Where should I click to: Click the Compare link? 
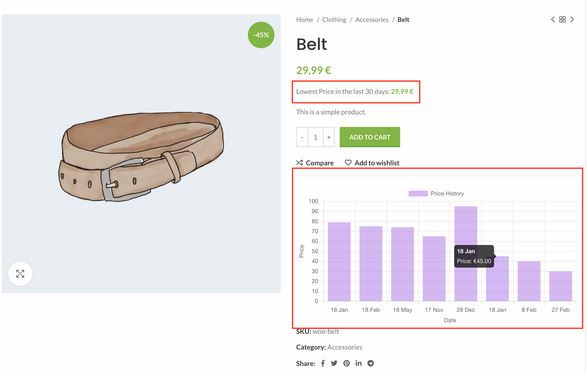point(315,163)
